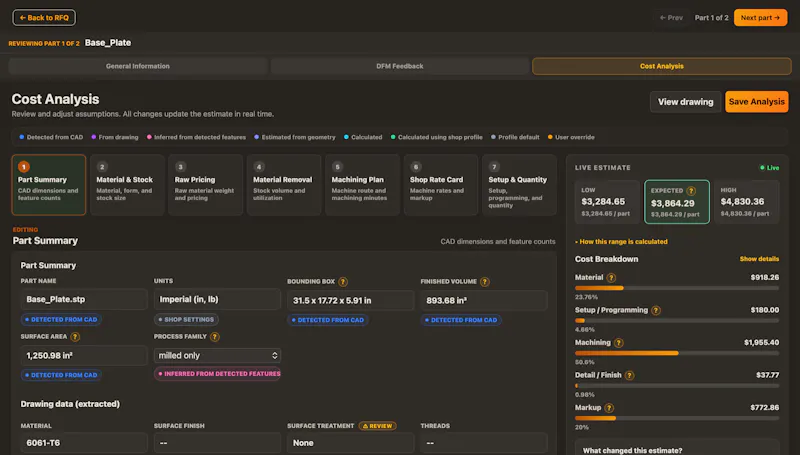Click the Surface Treatment None field
800x455 pixels.
click(x=351, y=443)
